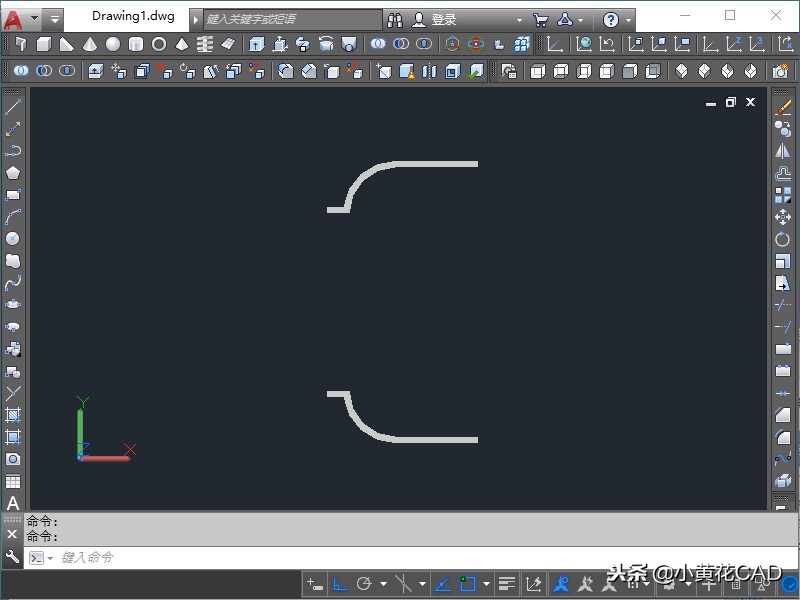
Task: Click the keyword search field
Action: point(292,20)
